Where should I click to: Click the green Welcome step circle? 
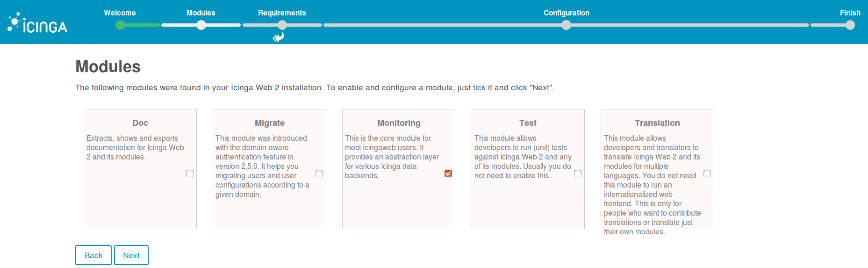pos(120,25)
